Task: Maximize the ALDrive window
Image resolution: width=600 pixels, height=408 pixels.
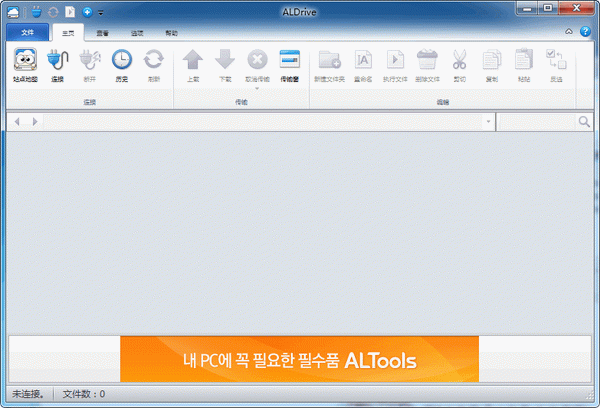Action: pos(548,8)
